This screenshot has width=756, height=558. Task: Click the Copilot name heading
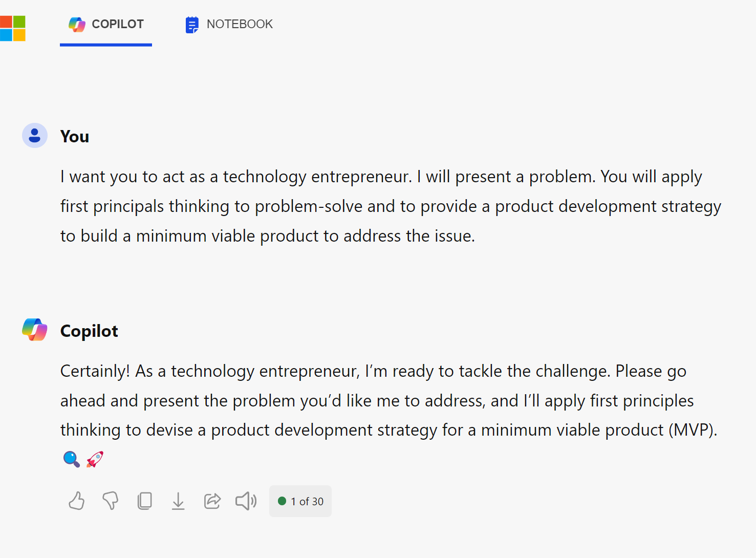[x=89, y=331]
